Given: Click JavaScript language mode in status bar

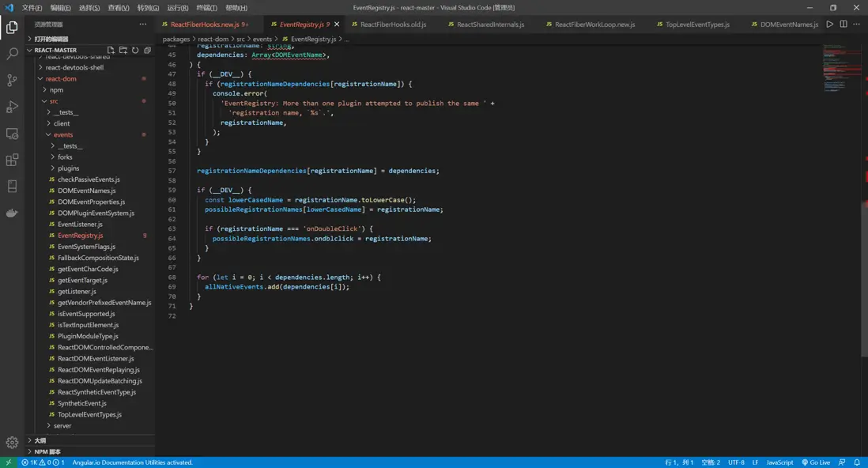Looking at the screenshot, I should [779, 462].
